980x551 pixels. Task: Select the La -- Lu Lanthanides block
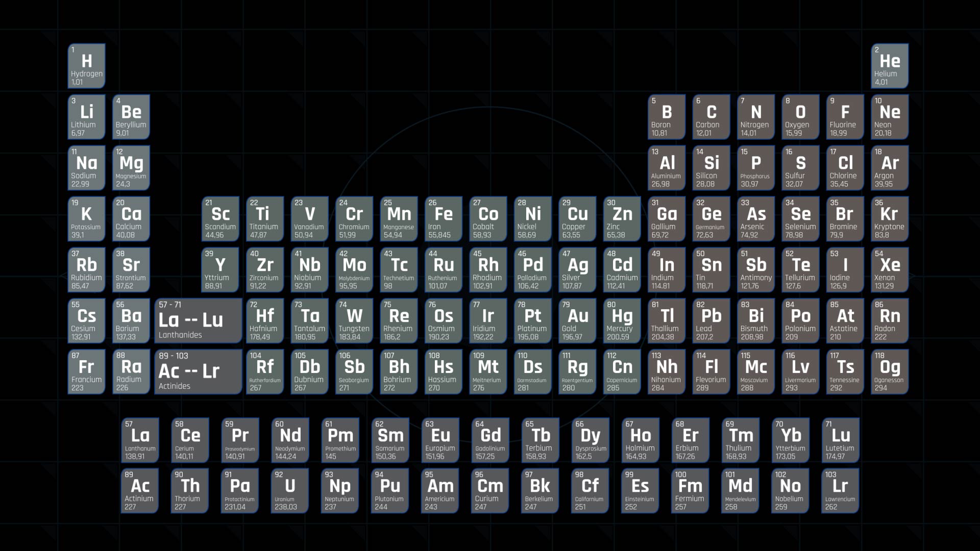click(199, 321)
